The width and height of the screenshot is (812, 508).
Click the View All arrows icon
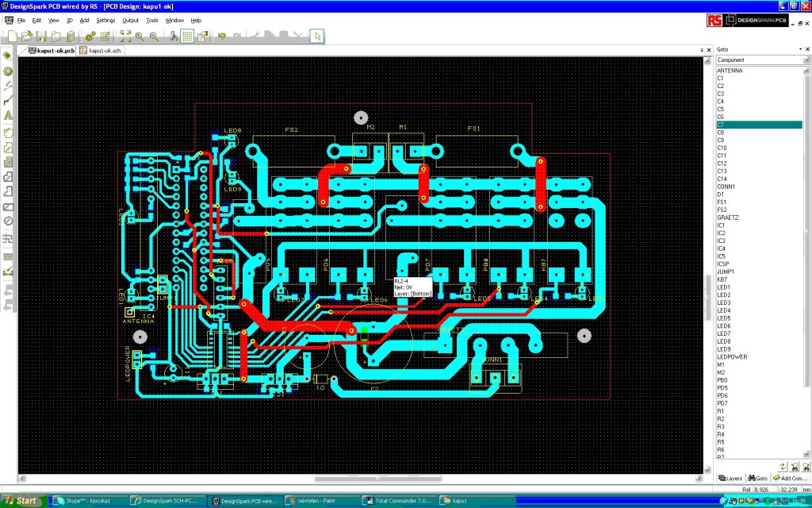point(125,37)
